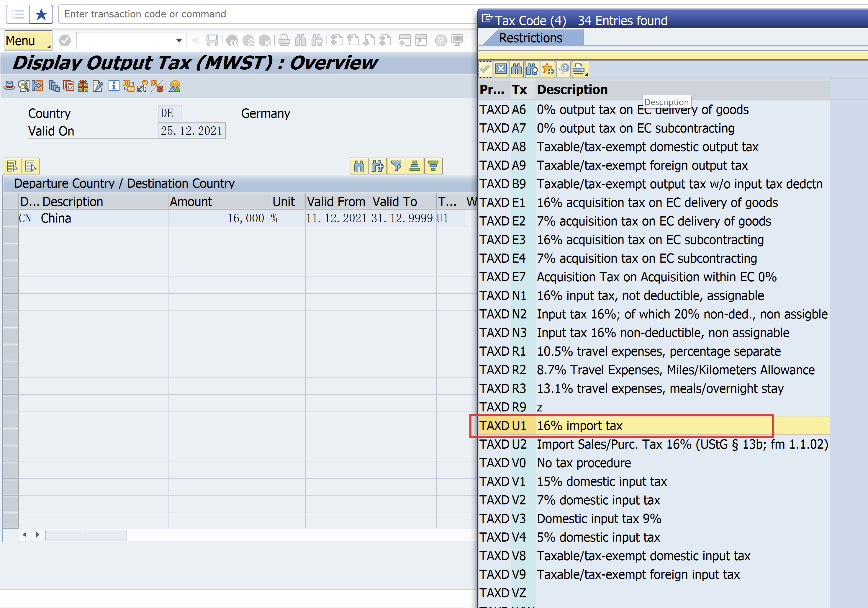Click the Deselect All rows icon
The height and width of the screenshot is (608, 868).
[x=31, y=166]
